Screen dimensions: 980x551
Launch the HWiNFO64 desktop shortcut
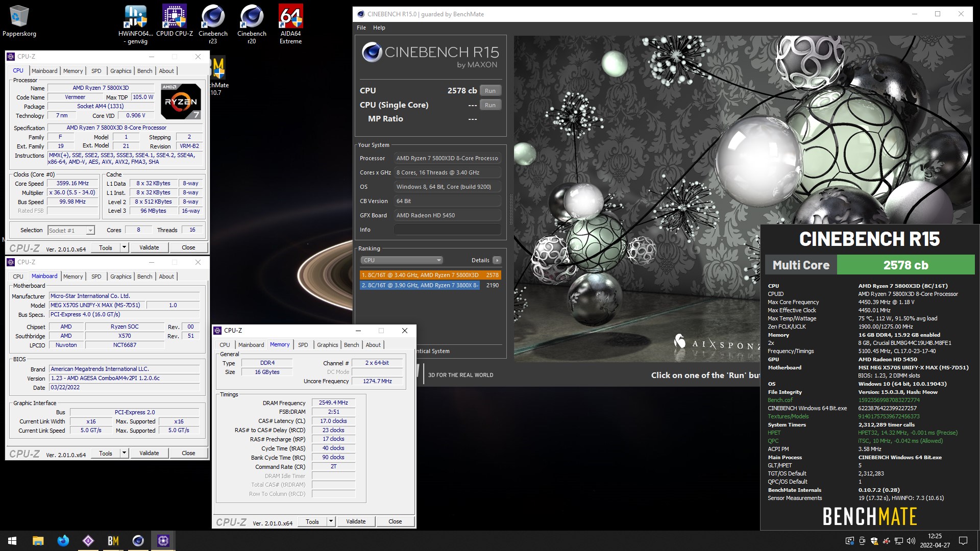(x=135, y=23)
